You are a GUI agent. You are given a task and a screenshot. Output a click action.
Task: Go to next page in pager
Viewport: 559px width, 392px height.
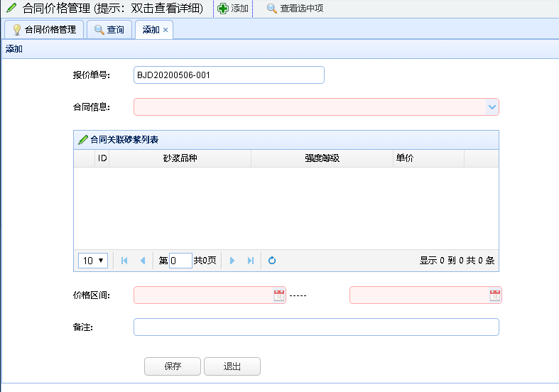click(232, 261)
